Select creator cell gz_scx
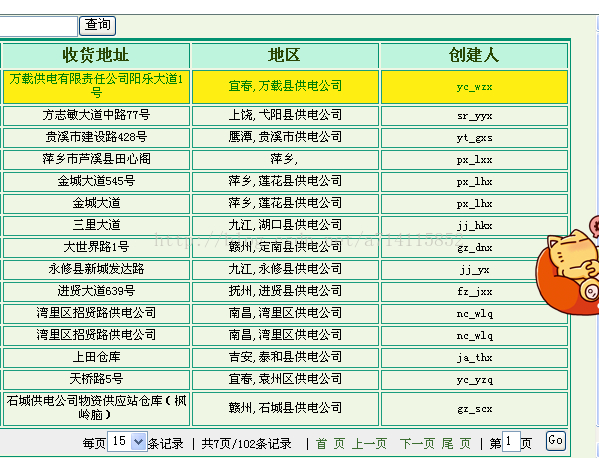Image resolution: width=599 pixels, height=458 pixels. point(474,409)
